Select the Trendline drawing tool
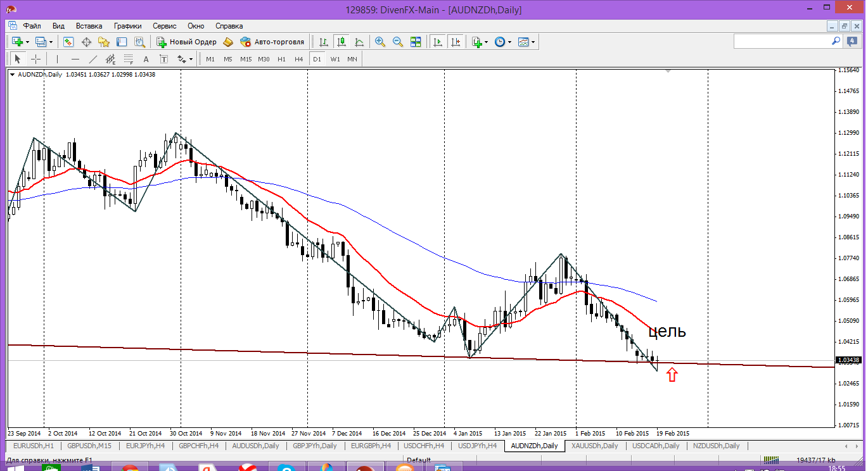Screen dimensions: 868x471 [x=93, y=59]
